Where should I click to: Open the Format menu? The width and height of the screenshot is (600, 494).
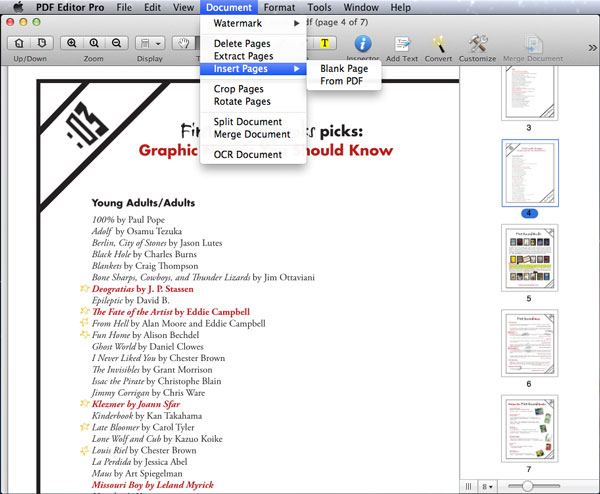pos(279,7)
